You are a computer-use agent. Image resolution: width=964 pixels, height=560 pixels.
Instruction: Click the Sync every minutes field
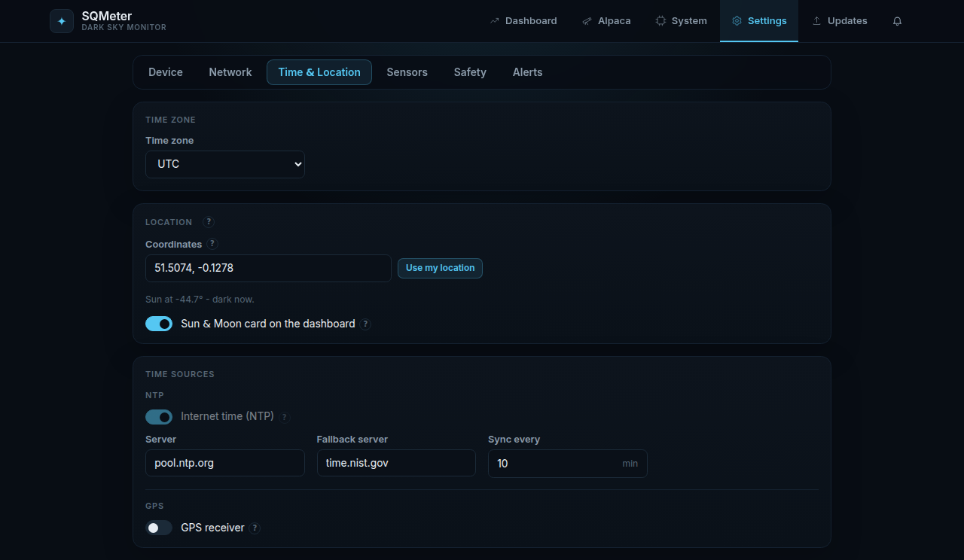pyautogui.click(x=568, y=464)
